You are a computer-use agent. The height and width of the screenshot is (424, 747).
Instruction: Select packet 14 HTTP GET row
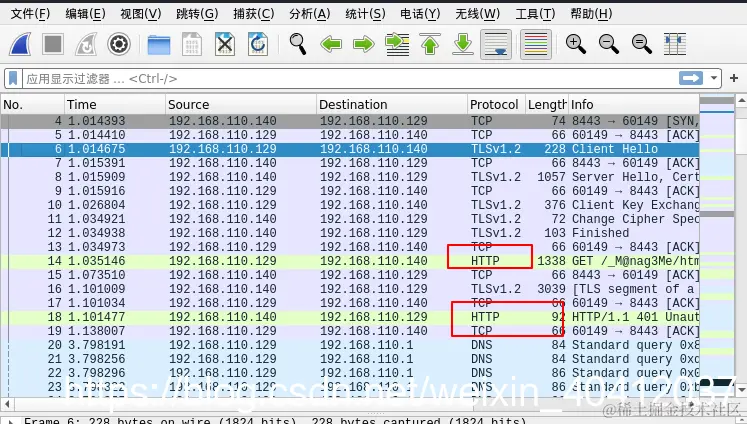click(350, 261)
